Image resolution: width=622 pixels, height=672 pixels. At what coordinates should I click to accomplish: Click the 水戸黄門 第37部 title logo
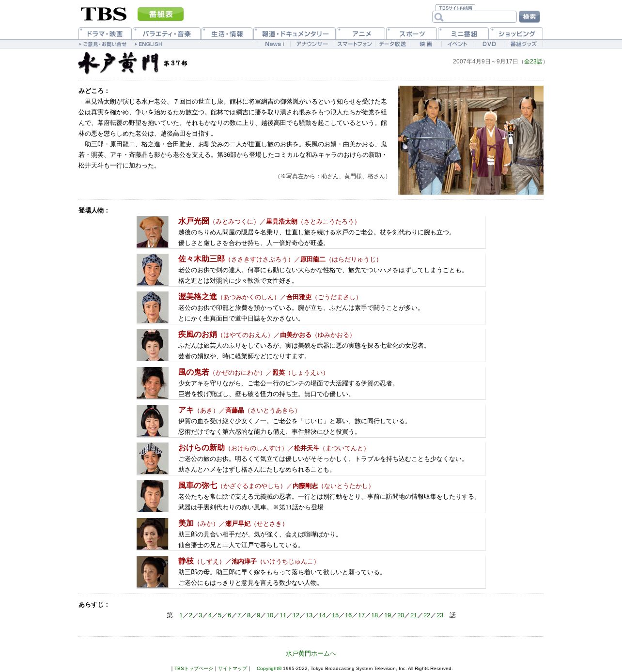(133, 63)
